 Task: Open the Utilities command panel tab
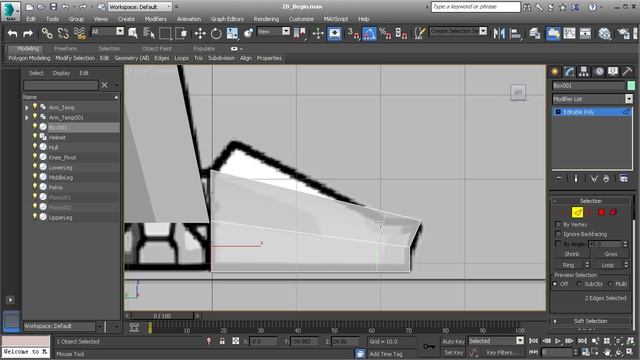click(x=627, y=72)
